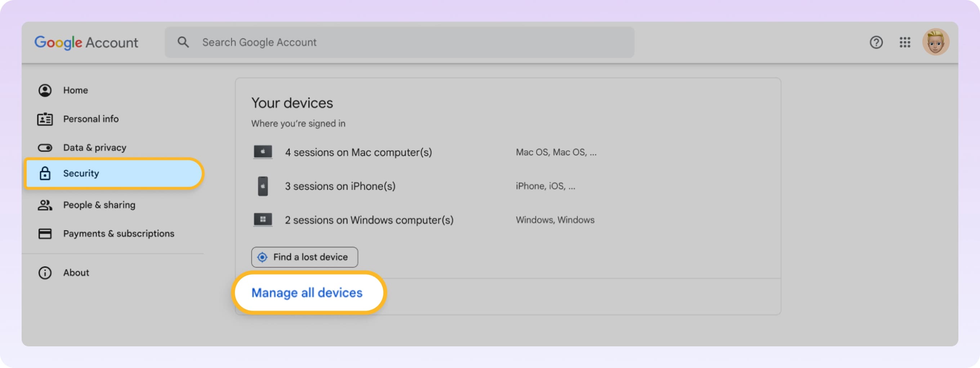Click the info circle icon beside About
Screen dimensions: 980x368
click(45, 272)
